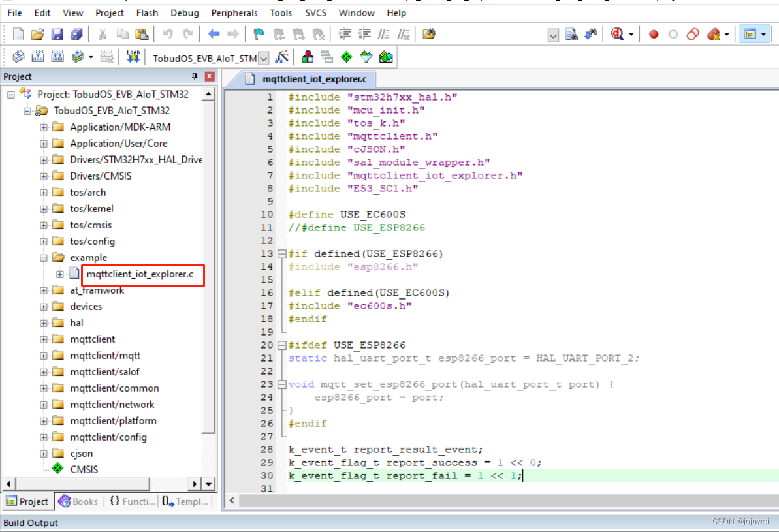
Task: Select the devices group
Action: click(86, 307)
